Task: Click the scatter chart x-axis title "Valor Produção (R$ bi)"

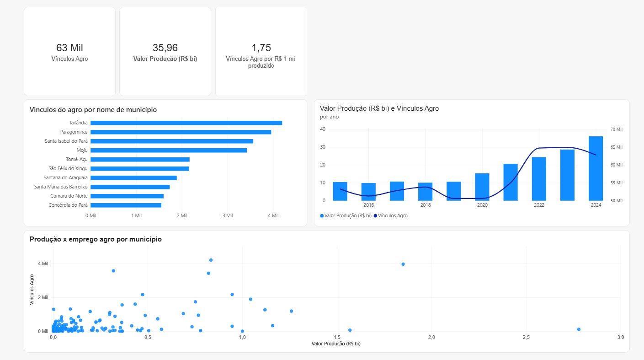Action: pos(336,344)
